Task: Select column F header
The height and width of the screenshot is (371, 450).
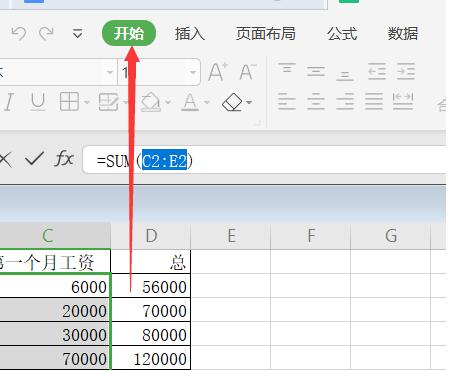Action: pos(311,235)
